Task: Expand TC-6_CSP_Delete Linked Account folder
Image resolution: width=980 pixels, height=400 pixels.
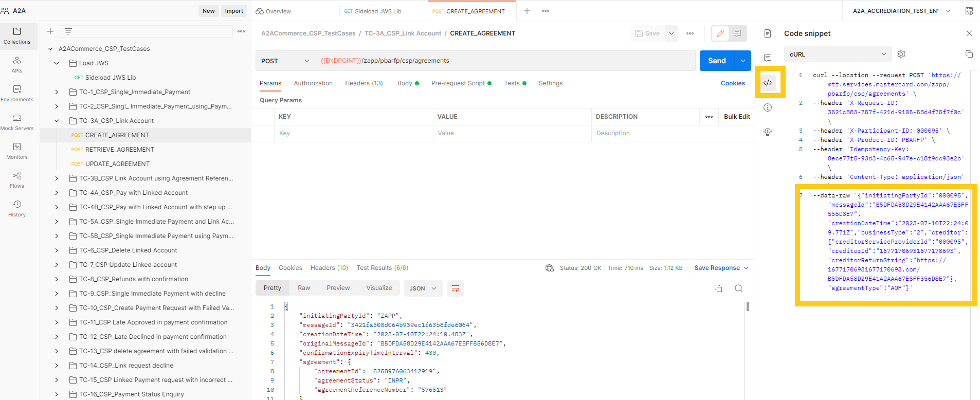Action: point(57,250)
